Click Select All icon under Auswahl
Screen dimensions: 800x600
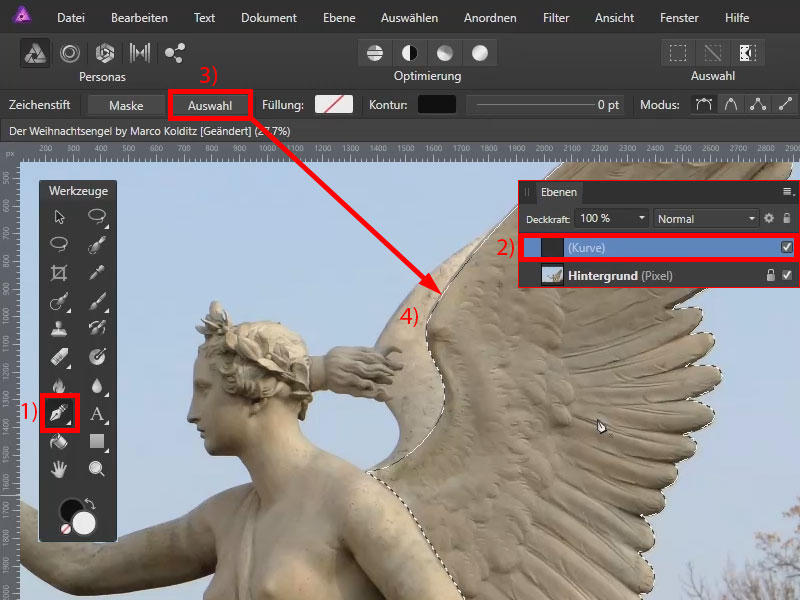pos(678,53)
